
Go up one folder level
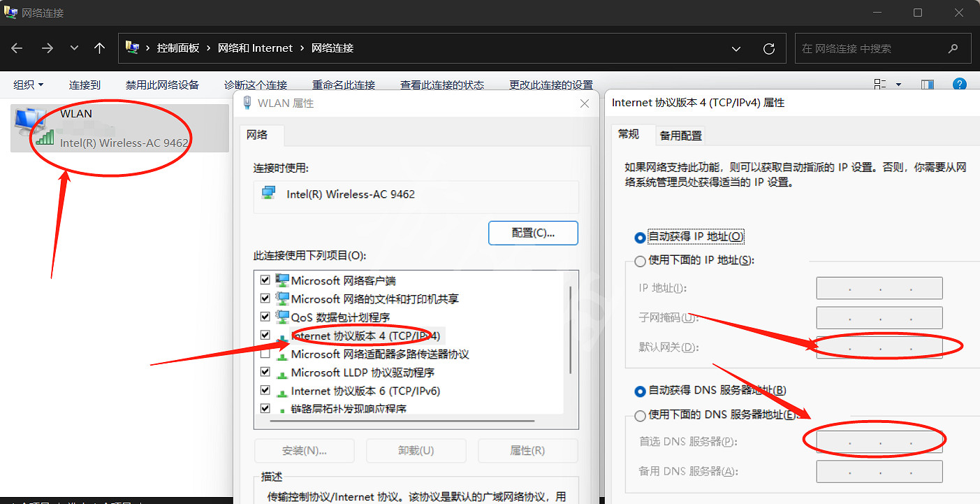(99, 48)
